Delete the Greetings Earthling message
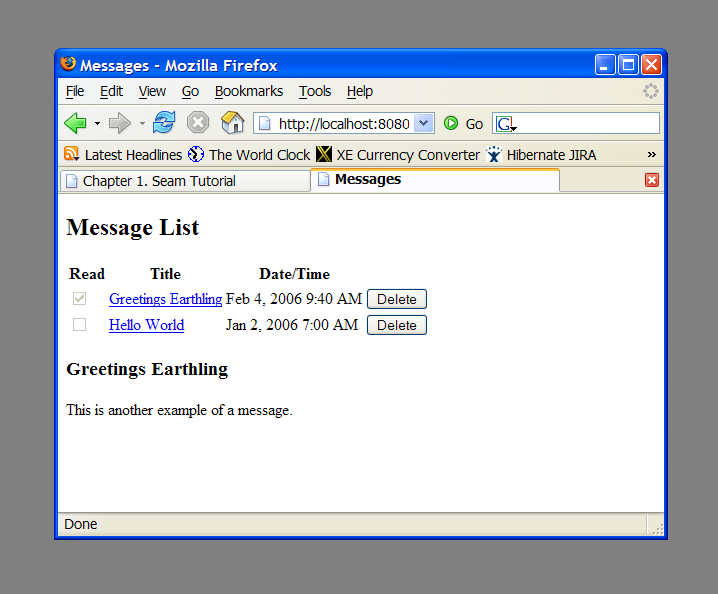This screenshot has width=718, height=594. coord(396,299)
